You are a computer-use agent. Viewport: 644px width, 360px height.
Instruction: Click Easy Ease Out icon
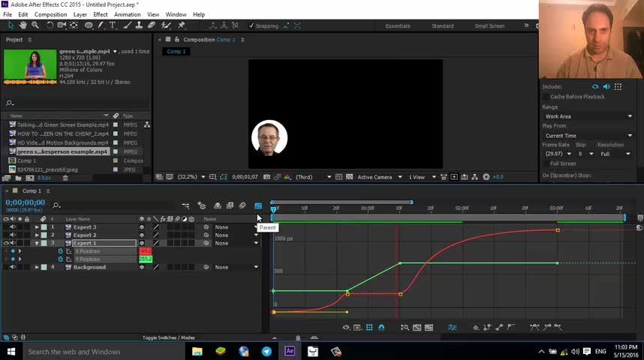tap(558, 327)
